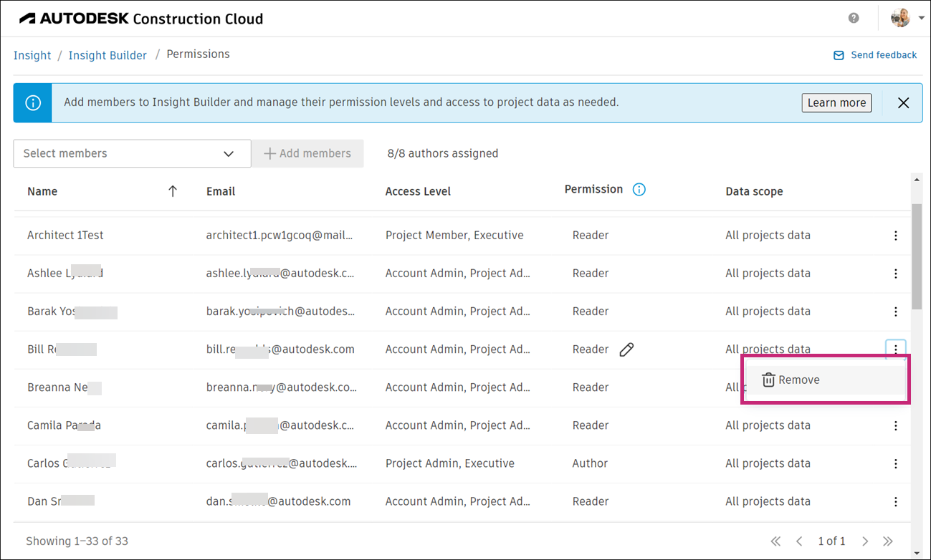
Task: Click the more options icon for Dan
Action: coord(896,502)
